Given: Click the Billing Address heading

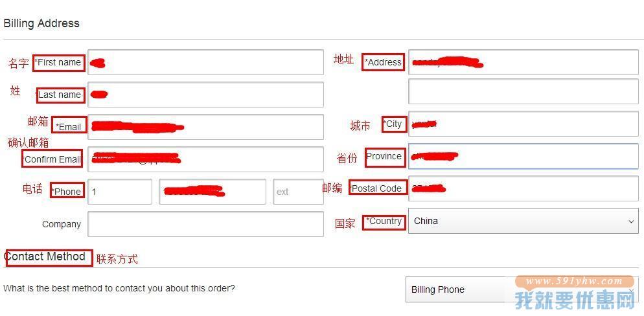Looking at the screenshot, I should point(41,23).
